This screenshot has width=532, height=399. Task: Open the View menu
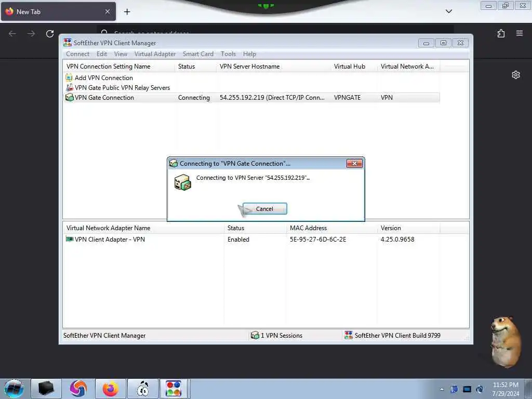[x=121, y=54]
